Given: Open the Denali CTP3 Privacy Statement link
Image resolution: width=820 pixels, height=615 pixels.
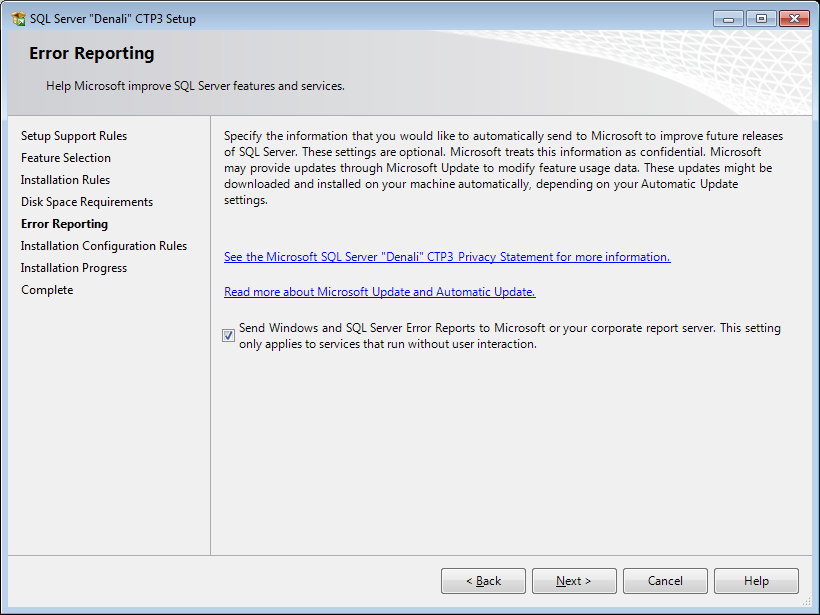Looking at the screenshot, I should 447,257.
